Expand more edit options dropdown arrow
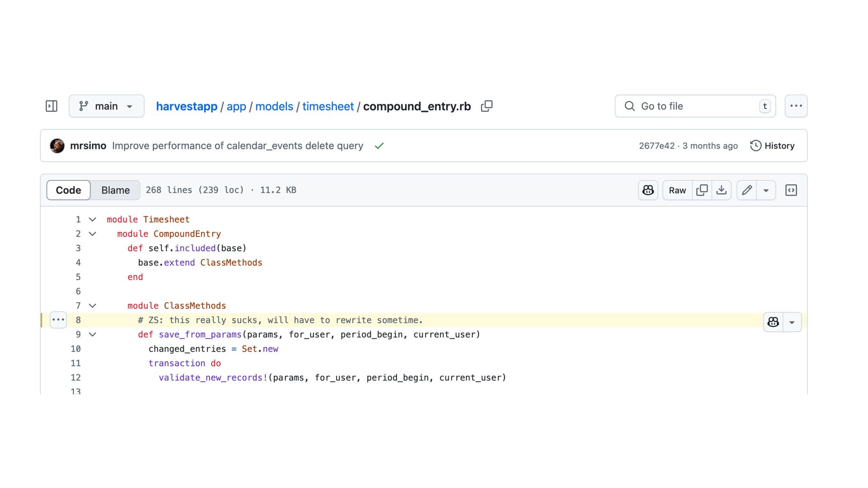The image size is (868, 488). (x=766, y=190)
